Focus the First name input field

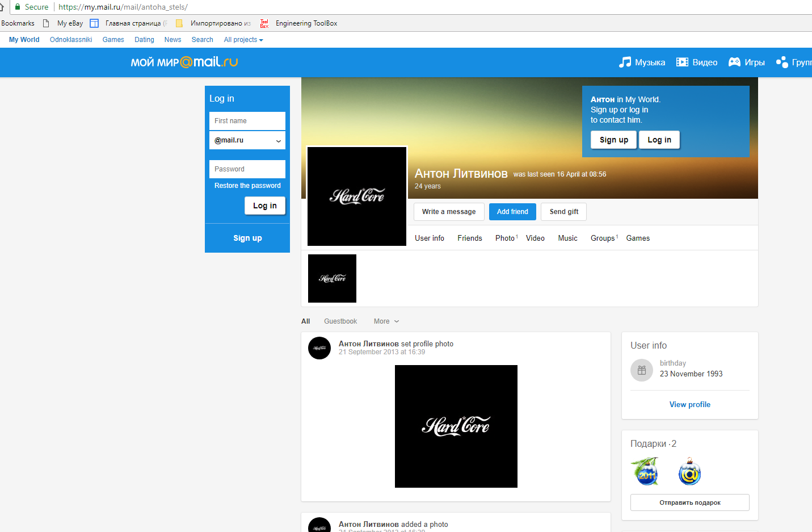(x=247, y=121)
